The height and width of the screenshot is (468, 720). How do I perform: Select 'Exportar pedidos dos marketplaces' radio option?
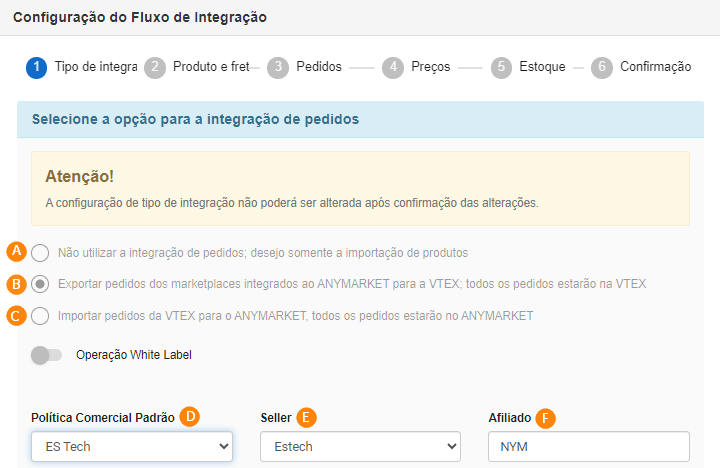coord(40,284)
